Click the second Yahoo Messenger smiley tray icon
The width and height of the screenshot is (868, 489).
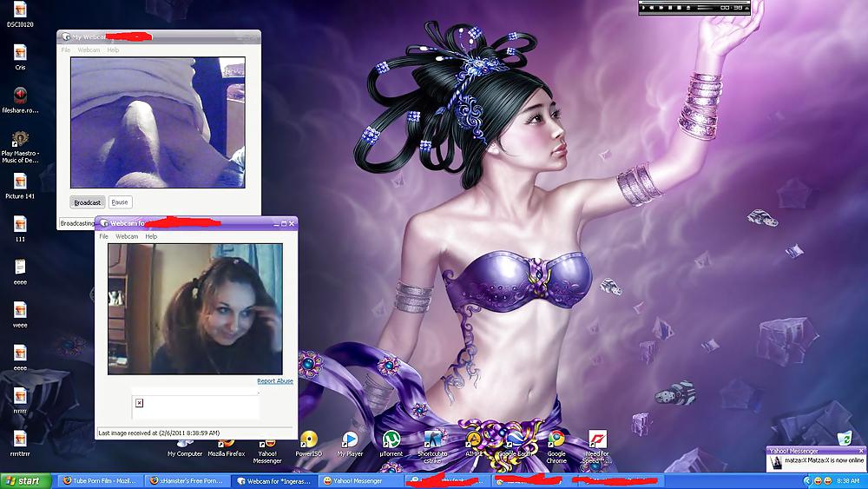click(x=828, y=480)
